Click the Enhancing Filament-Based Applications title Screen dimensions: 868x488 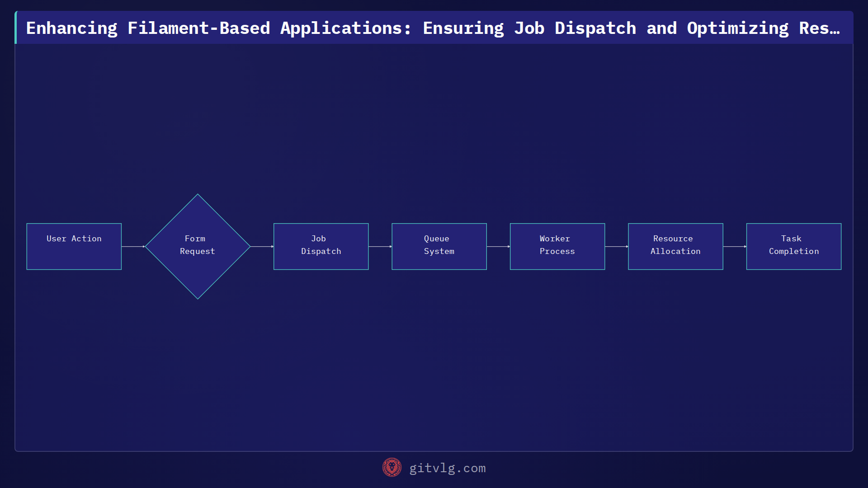(433, 28)
